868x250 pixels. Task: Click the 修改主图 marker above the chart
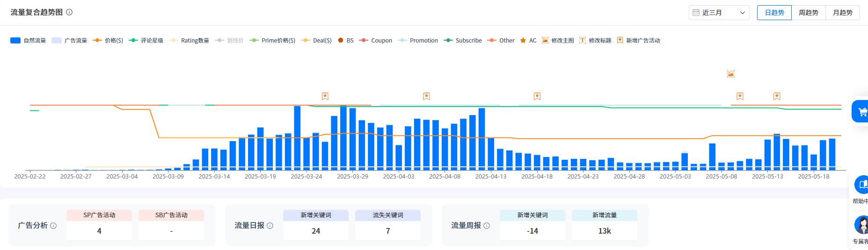(730, 74)
